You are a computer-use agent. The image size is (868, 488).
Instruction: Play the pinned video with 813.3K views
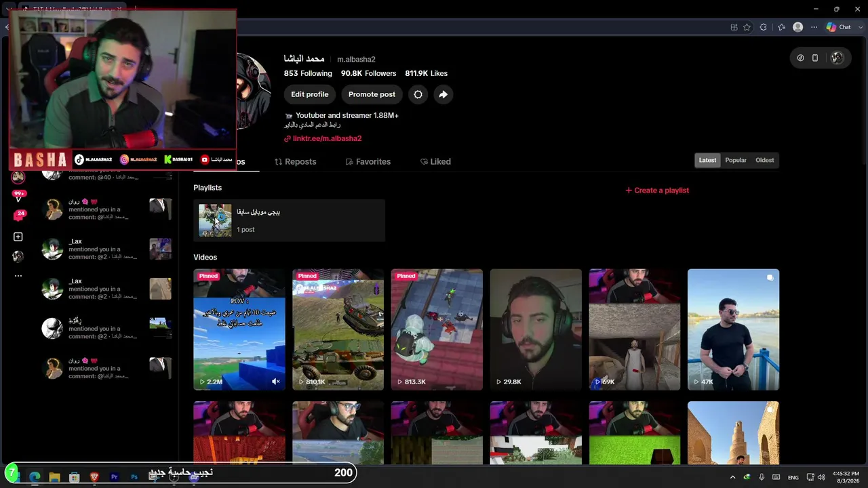pyautogui.click(x=437, y=329)
